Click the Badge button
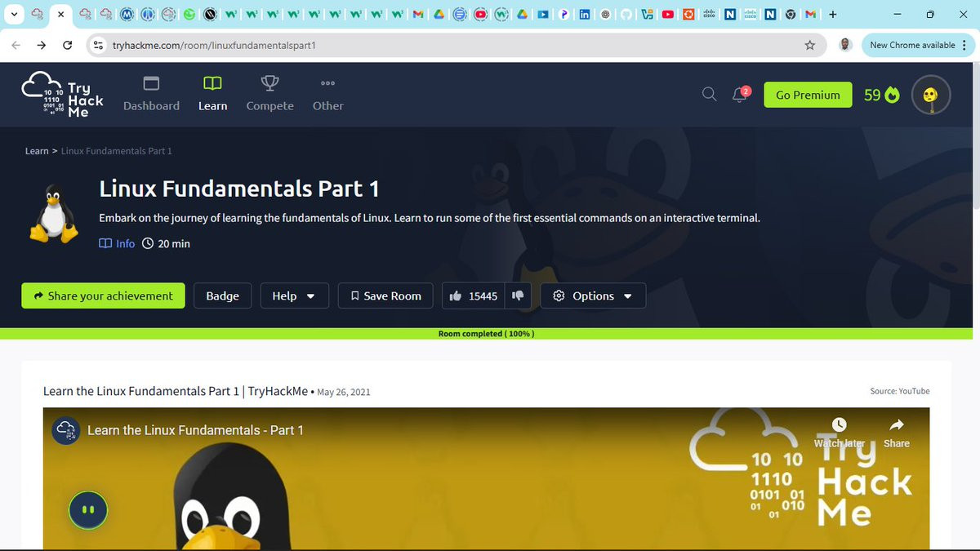 (222, 295)
